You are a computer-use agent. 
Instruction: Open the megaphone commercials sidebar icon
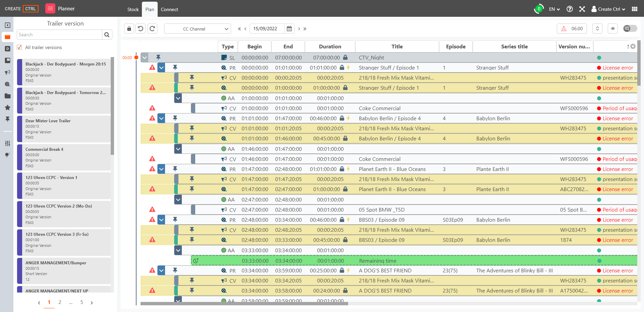(x=7, y=72)
